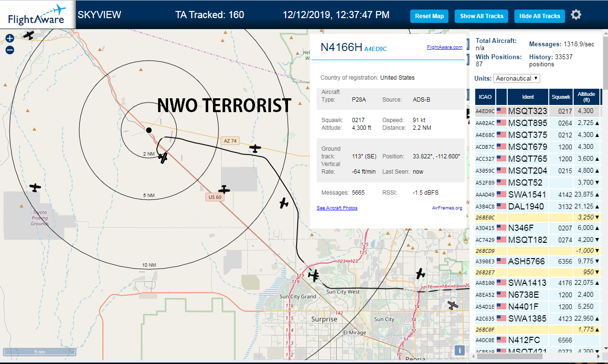Select gray aircraft icon right of route 14 marker
The height and width of the screenshot is (364, 608).
pyautogui.click(x=452, y=305)
